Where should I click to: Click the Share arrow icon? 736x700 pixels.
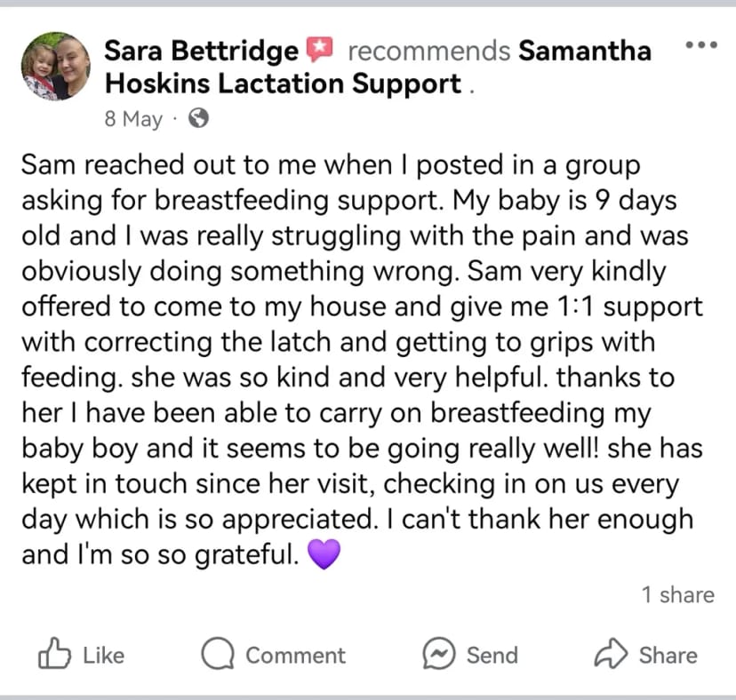pos(611,653)
